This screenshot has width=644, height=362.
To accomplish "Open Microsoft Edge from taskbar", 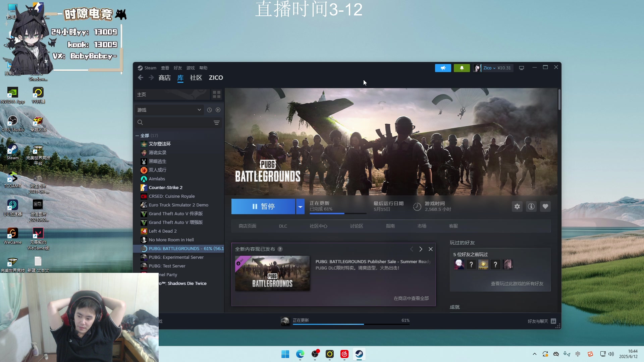I will point(300,354).
